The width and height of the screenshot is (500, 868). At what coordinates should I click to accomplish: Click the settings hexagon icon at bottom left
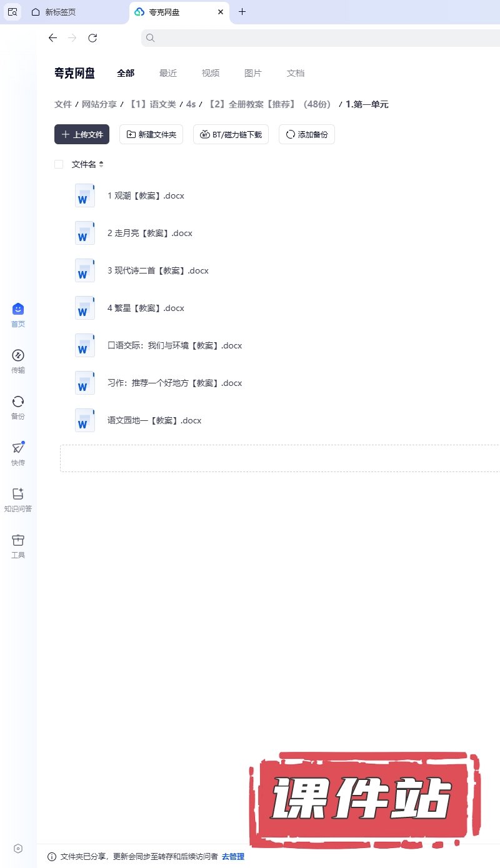click(x=18, y=848)
